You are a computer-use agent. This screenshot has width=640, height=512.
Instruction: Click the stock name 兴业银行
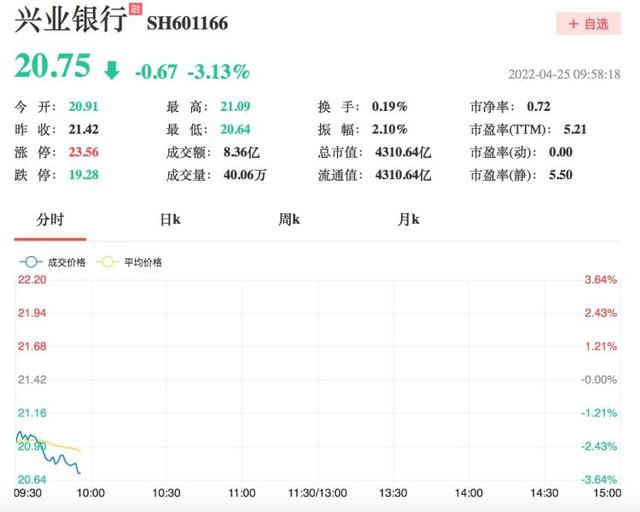pos(70,19)
